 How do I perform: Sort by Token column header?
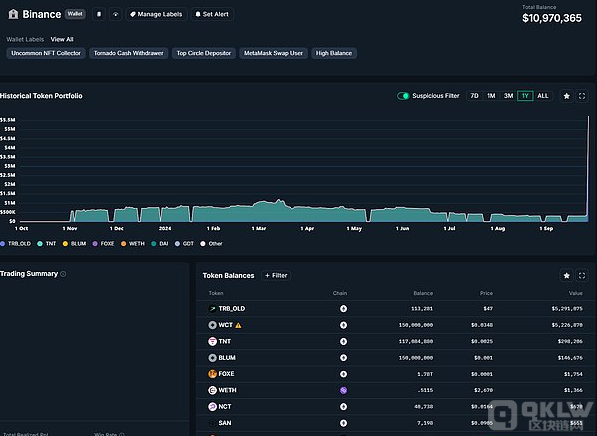click(216, 293)
